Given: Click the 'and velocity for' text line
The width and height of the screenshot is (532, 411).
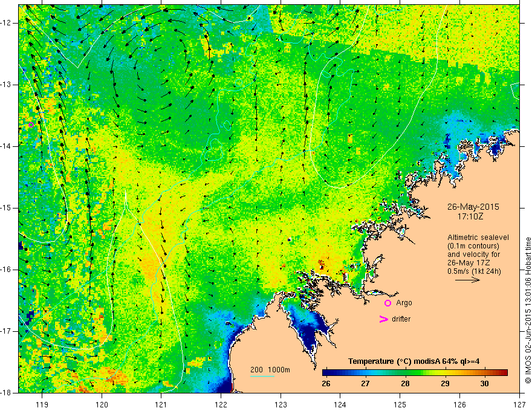Looking at the screenshot, I should [473, 254].
